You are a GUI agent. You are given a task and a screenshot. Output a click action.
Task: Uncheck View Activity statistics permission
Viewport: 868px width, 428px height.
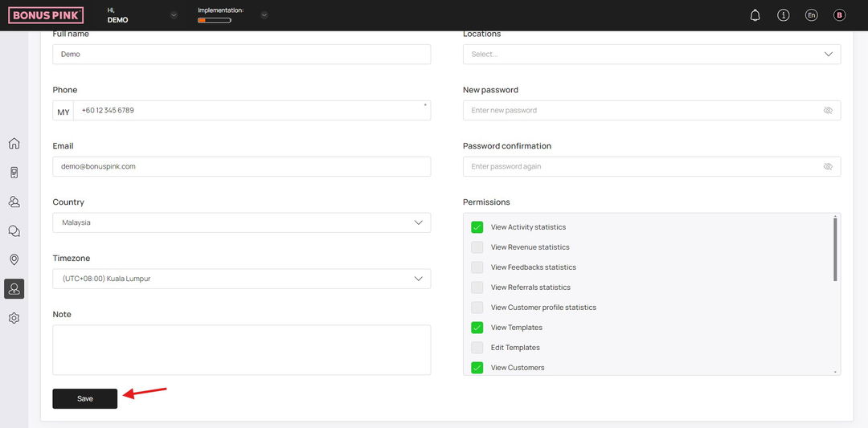(477, 227)
